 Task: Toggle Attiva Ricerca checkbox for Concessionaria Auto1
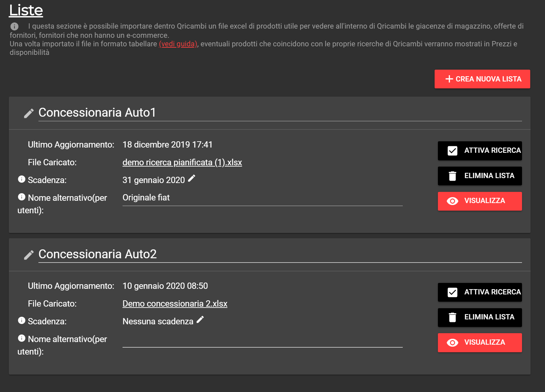point(452,151)
